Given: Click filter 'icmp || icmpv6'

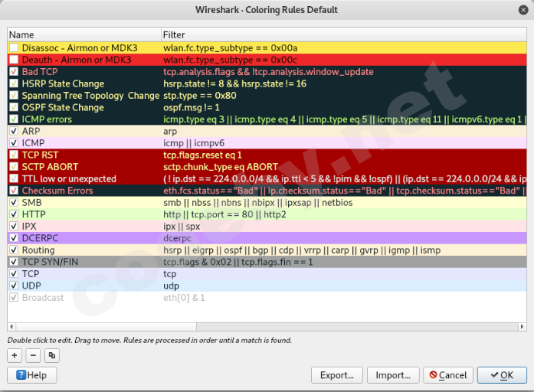Looking at the screenshot, I should click(x=194, y=143).
